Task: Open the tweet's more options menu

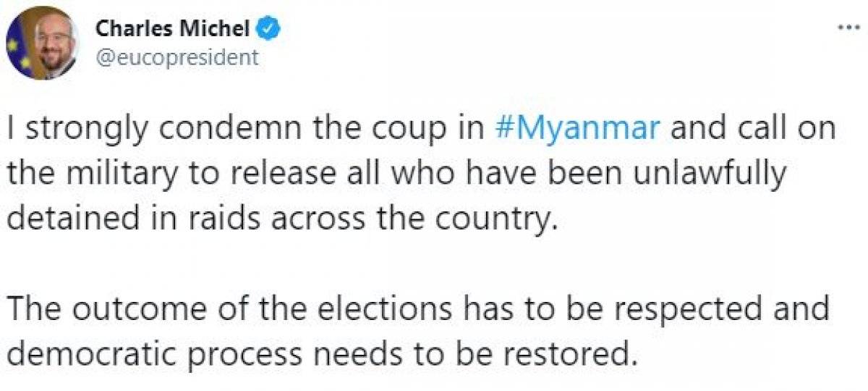Action: point(845,27)
